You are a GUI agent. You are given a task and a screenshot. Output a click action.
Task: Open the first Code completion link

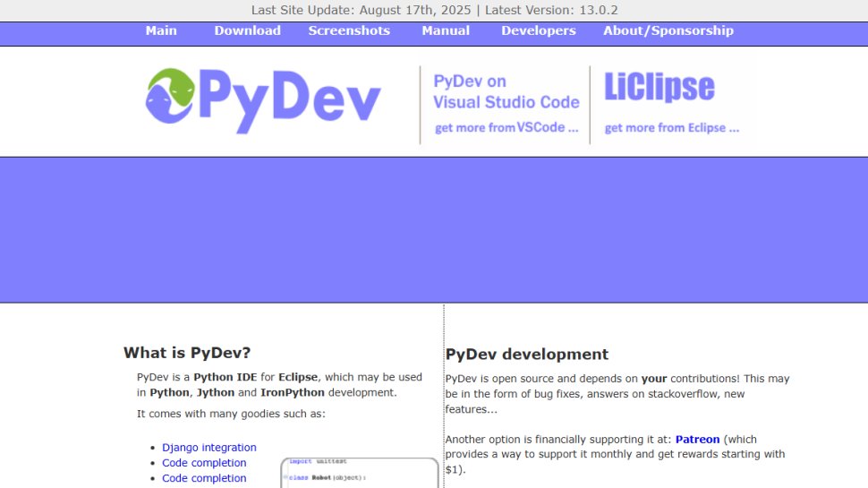[x=204, y=463]
